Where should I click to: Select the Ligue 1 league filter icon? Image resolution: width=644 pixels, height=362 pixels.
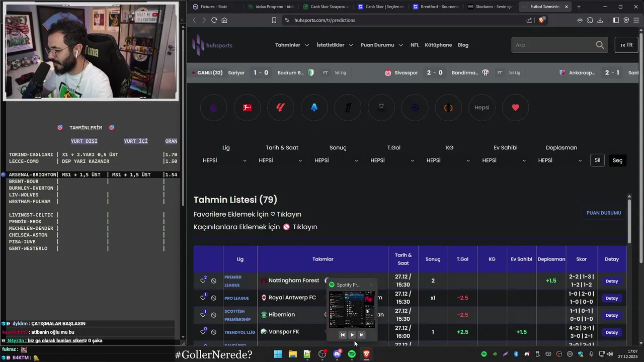pyautogui.click(x=348, y=108)
